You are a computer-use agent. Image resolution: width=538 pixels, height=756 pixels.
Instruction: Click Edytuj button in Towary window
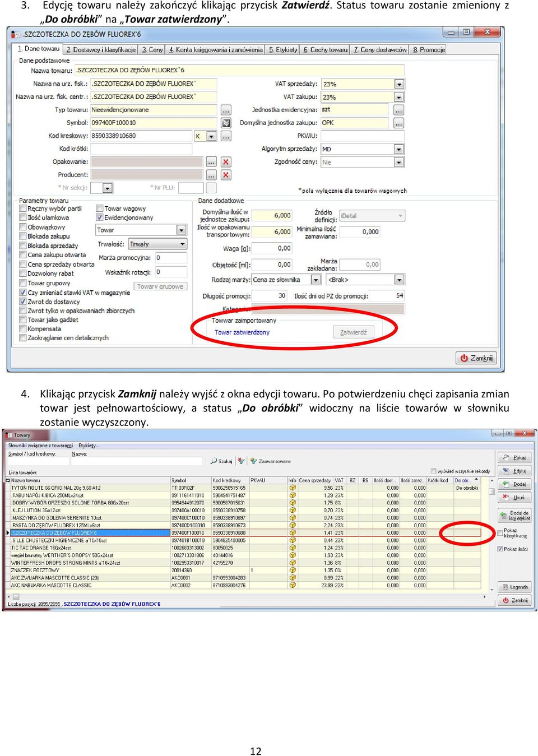tap(514, 471)
